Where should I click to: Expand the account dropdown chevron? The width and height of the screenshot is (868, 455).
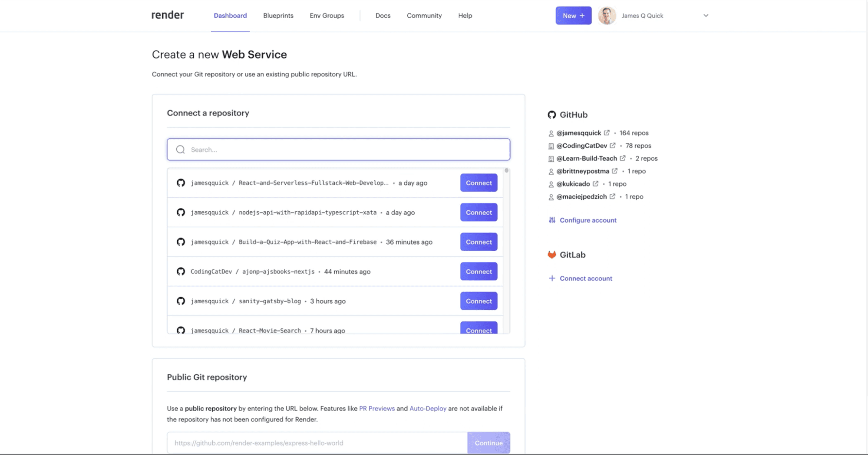coord(706,16)
